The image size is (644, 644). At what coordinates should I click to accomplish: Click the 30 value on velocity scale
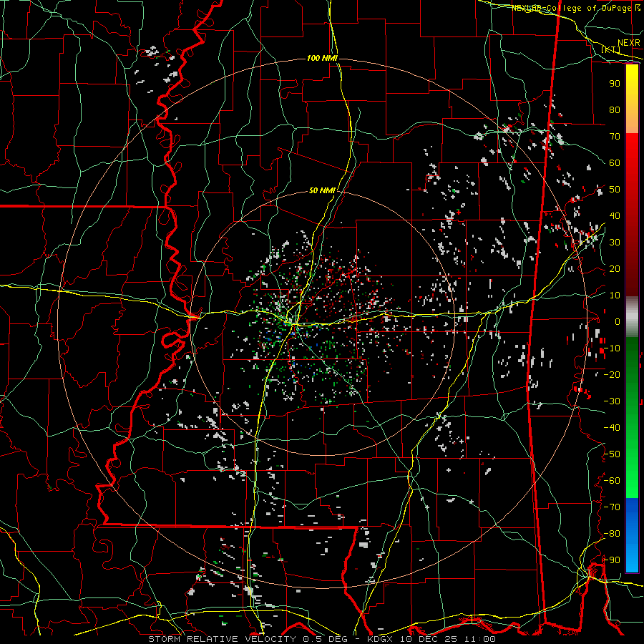point(615,243)
